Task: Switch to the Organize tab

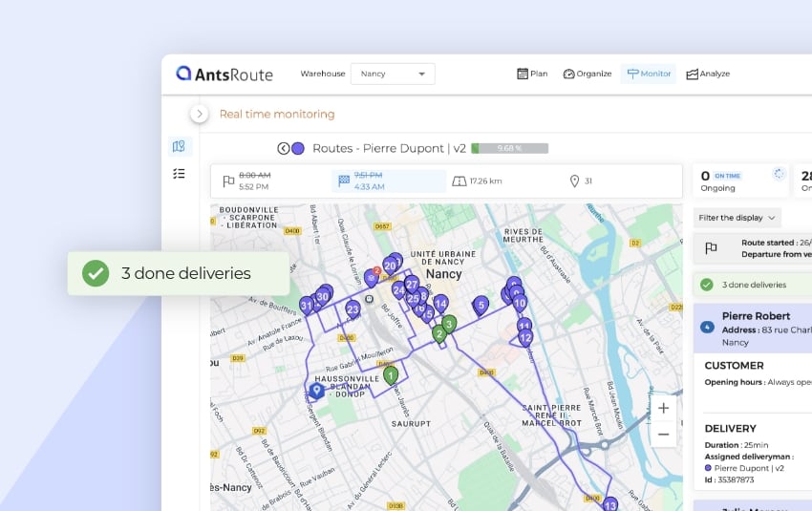Action: pos(587,74)
